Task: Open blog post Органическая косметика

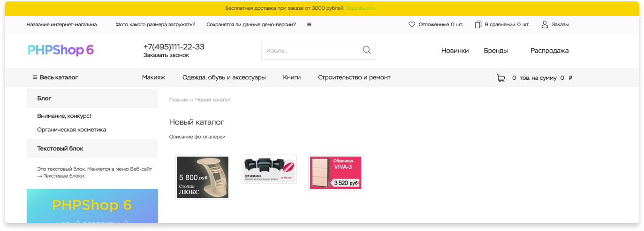Action: [x=72, y=130]
